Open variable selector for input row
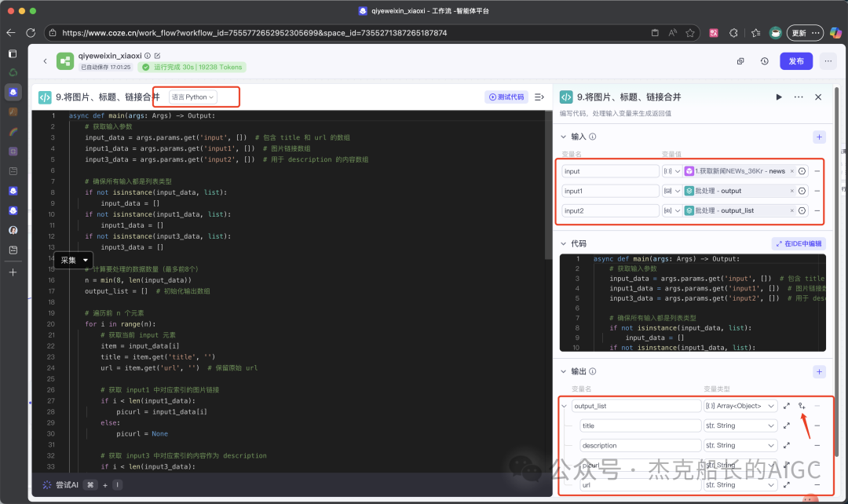The width and height of the screenshot is (848, 504). [802, 171]
